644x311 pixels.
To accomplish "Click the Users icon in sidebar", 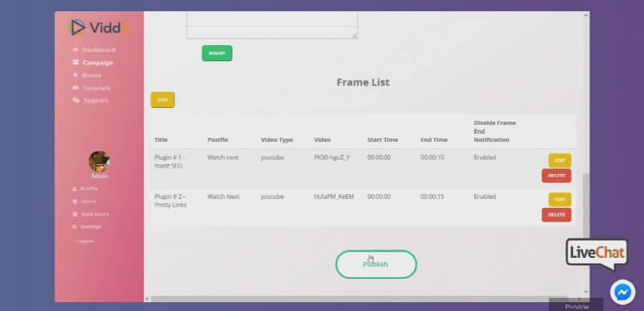I will click(74, 201).
